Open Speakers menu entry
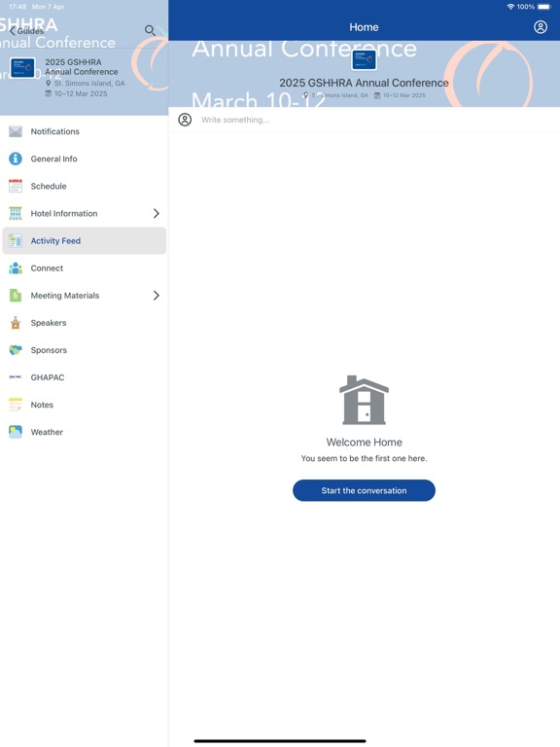This screenshot has width=560, height=747. [x=85, y=323]
